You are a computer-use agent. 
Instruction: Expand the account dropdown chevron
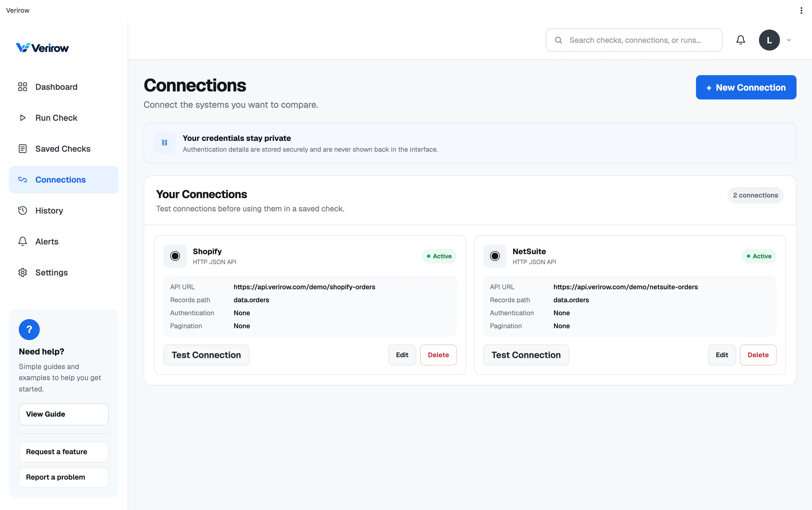(789, 40)
